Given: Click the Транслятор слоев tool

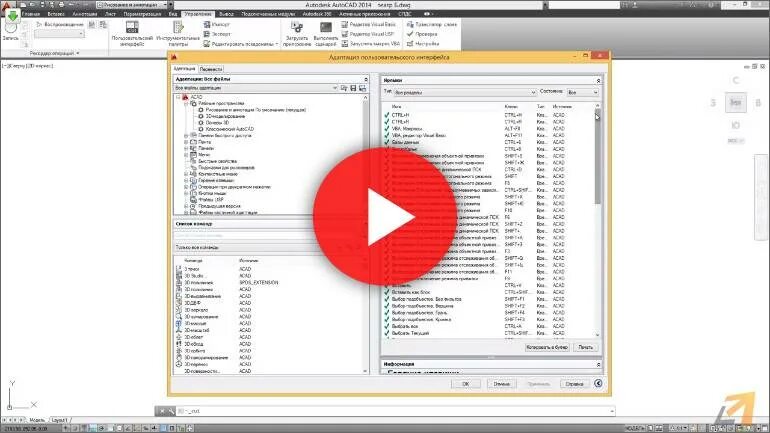Looking at the screenshot, I should pyautogui.click(x=432, y=24).
